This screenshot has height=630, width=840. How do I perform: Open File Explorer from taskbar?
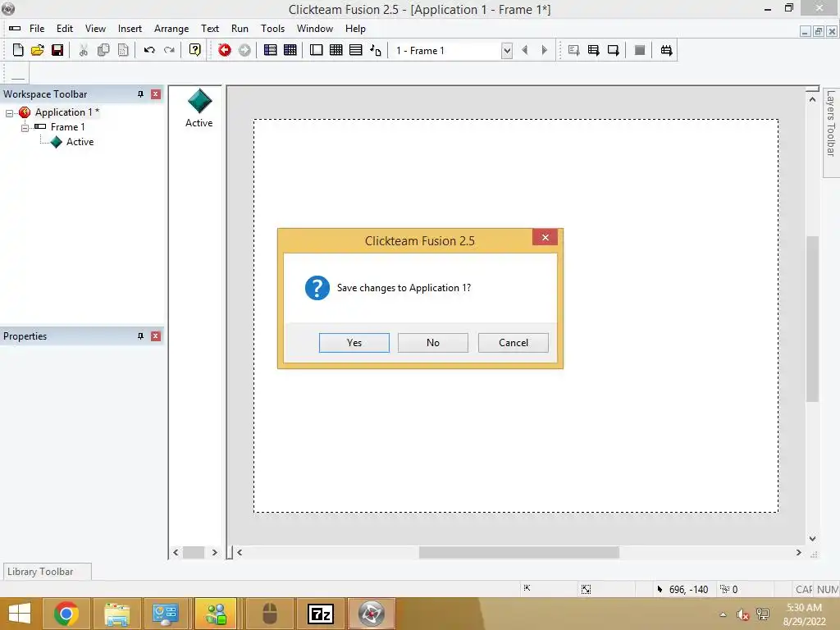tap(117, 614)
